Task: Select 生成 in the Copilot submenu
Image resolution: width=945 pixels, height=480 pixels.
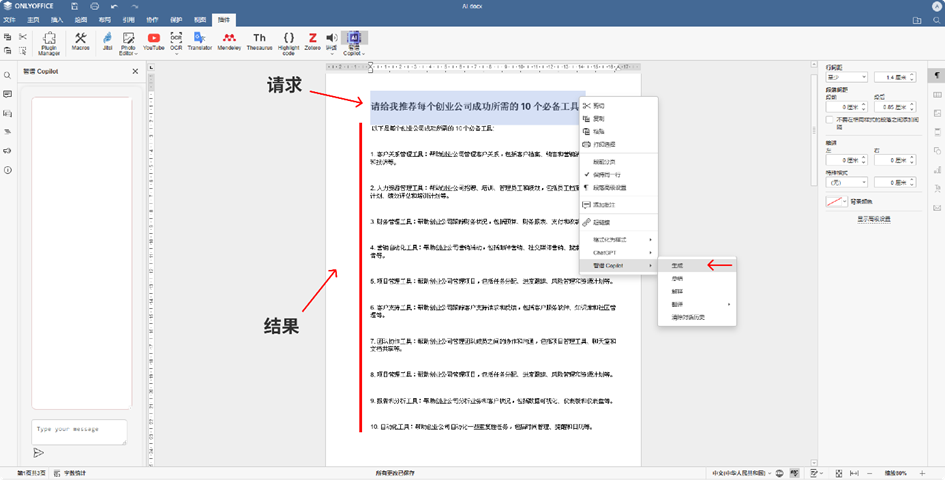Action: (697, 265)
